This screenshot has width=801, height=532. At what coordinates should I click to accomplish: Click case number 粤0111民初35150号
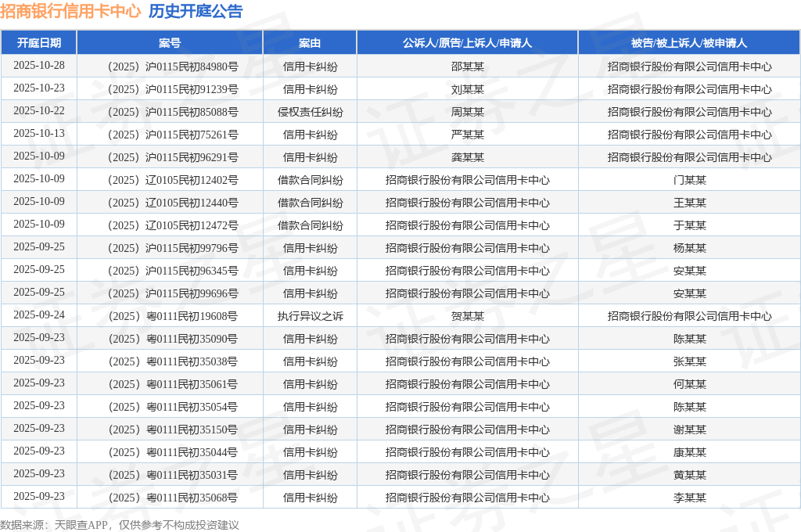point(173,430)
